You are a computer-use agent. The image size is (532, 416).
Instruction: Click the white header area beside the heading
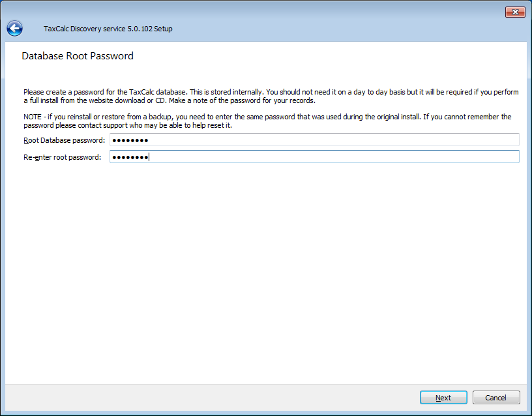(x=326, y=56)
